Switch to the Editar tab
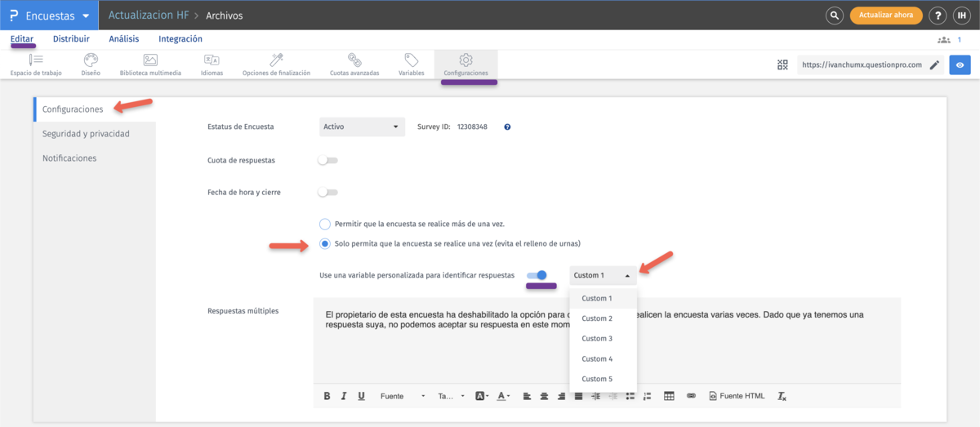Screen dimensions: 980x427 tap(22, 38)
